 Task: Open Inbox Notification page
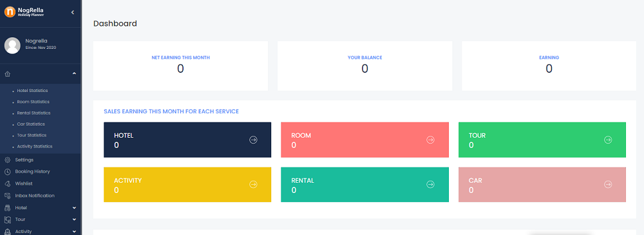point(35,196)
